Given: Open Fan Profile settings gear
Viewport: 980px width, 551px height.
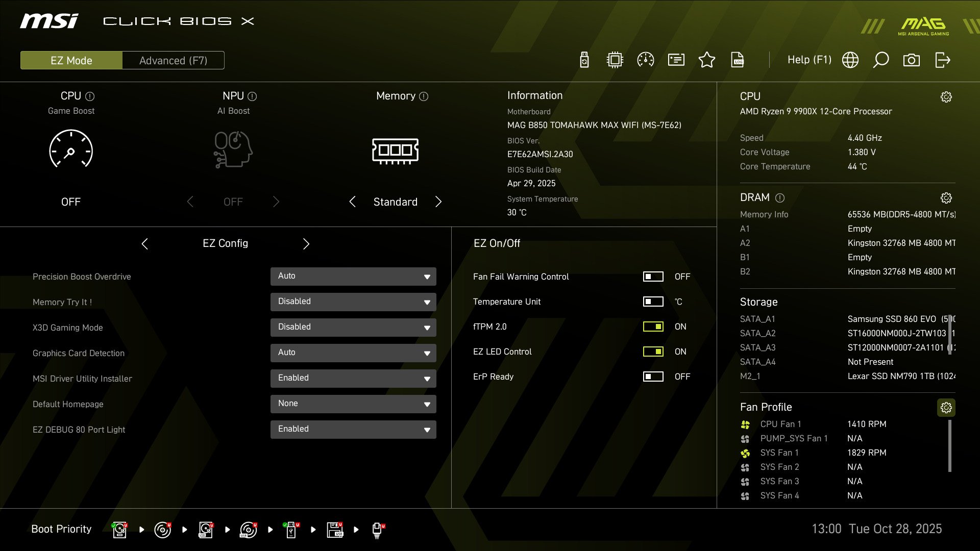Looking at the screenshot, I should pyautogui.click(x=947, y=408).
